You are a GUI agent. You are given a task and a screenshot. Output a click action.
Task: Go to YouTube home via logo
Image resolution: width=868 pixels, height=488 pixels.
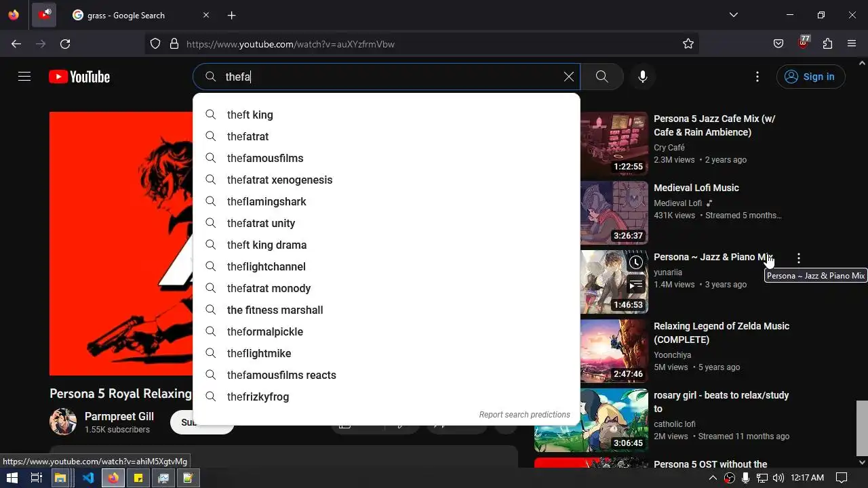(79, 77)
